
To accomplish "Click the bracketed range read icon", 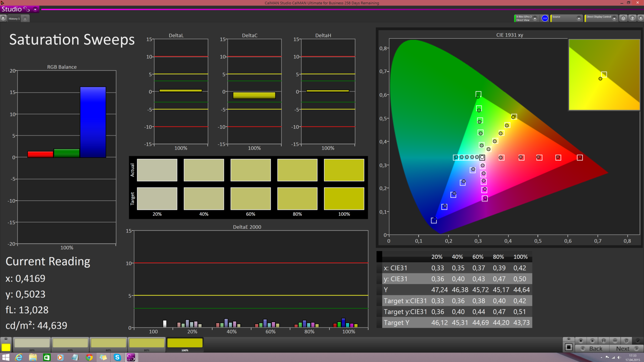I will tap(604, 341).
